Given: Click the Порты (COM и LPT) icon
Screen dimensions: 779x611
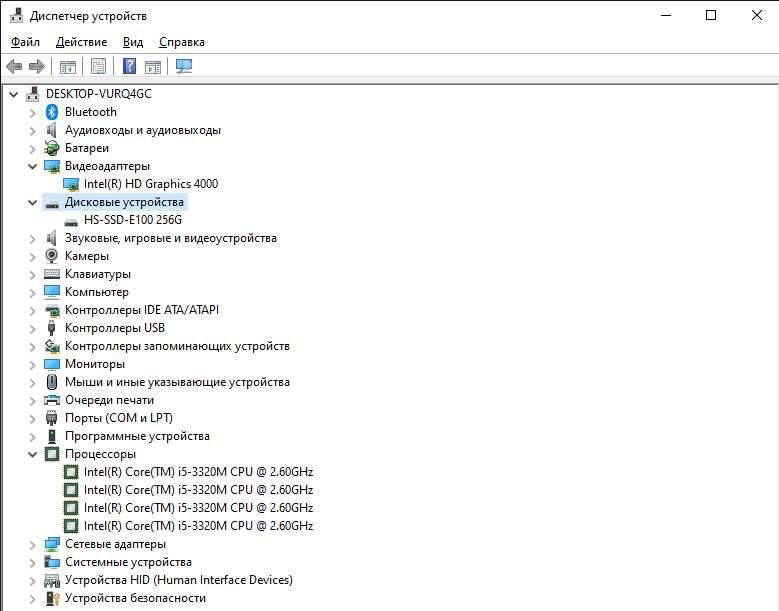Looking at the screenshot, I should [x=52, y=418].
